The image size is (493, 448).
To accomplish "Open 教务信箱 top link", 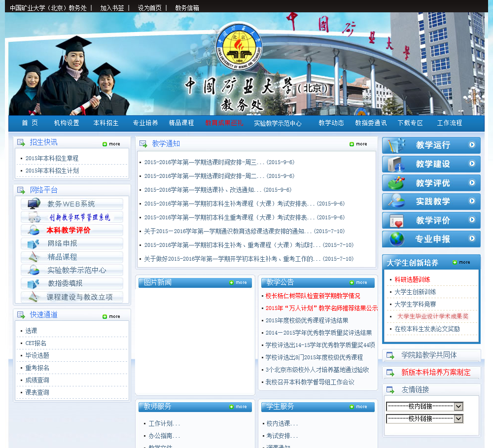I will click(187, 8).
